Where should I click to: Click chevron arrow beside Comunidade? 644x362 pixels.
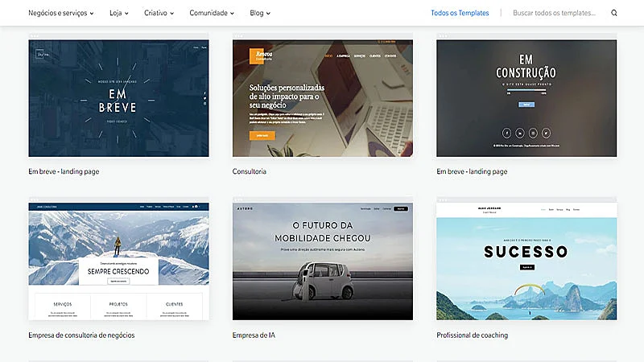(232, 14)
